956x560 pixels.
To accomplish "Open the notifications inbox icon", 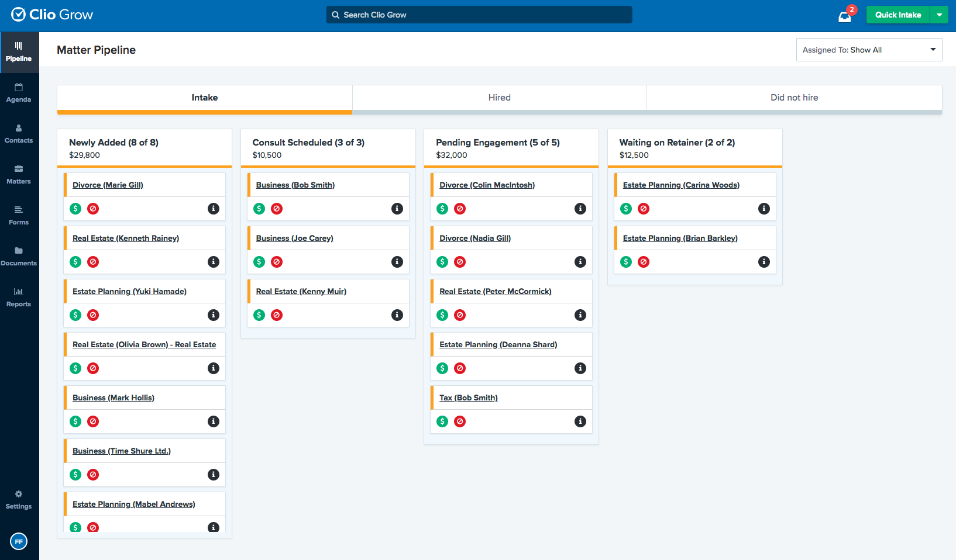I will pos(844,16).
